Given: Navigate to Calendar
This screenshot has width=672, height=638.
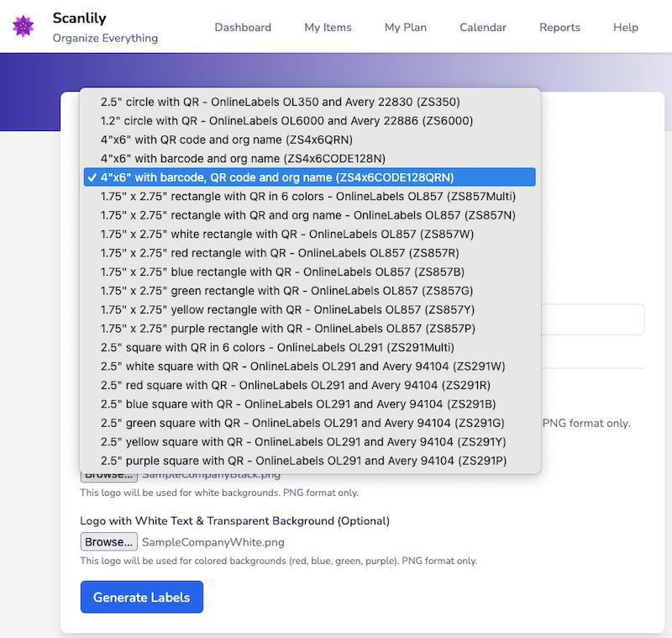Looking at the screenshot, I should pyautogui.click(x=483, y=27).
